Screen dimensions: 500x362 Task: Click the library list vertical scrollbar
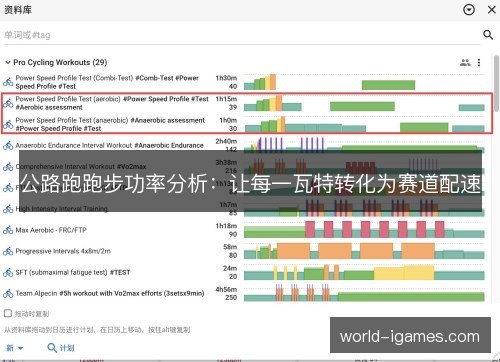tap(496, 83)
